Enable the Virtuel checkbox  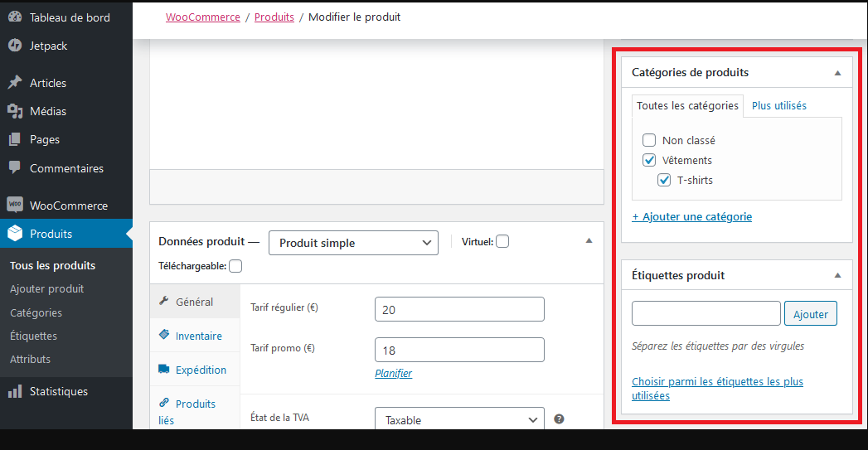click(502, 241)
